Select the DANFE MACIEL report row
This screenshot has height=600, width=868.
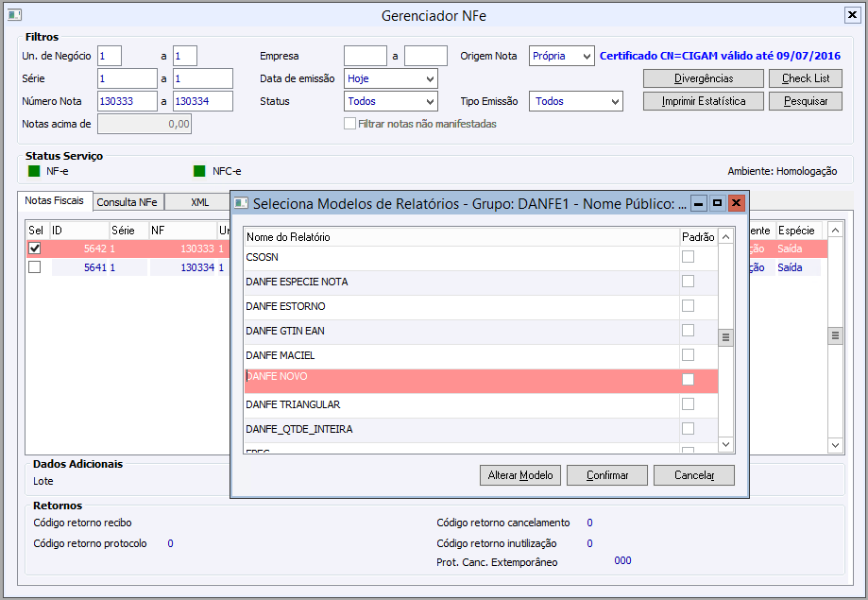click(462, 355)
